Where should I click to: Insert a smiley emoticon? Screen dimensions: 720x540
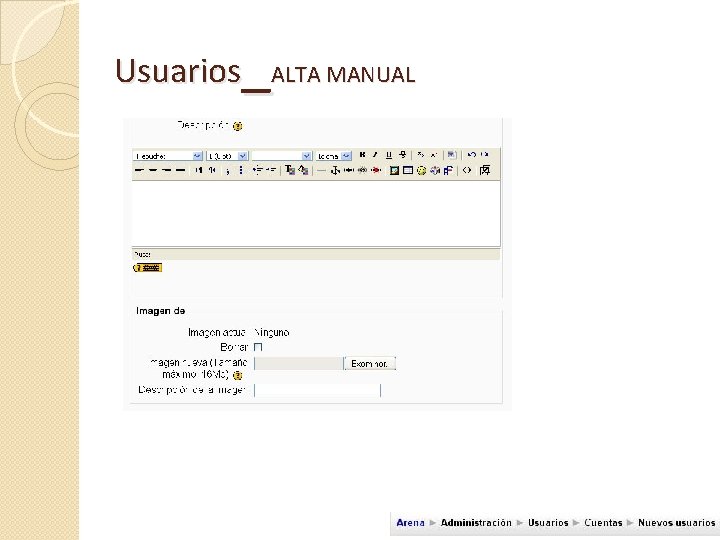[x=422, y=171]
